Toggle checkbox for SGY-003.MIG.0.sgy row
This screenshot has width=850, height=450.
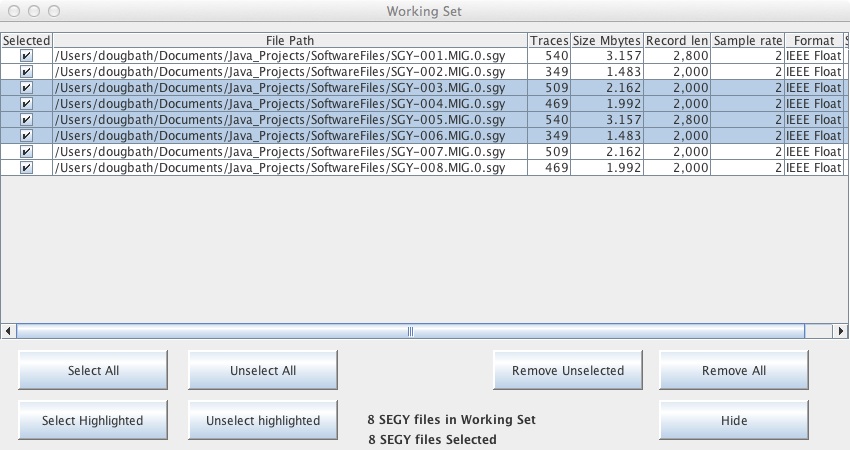click(x=26, y=88)
